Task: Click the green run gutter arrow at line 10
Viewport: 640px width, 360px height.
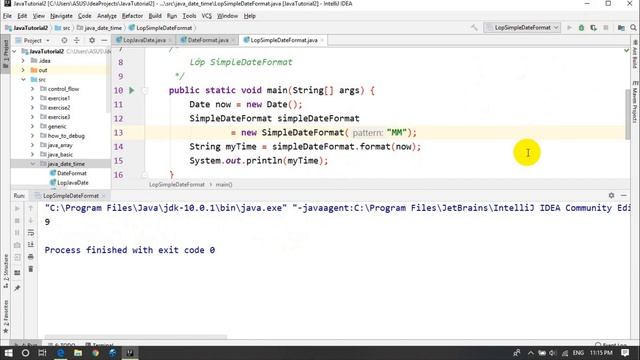Action: 131,90
